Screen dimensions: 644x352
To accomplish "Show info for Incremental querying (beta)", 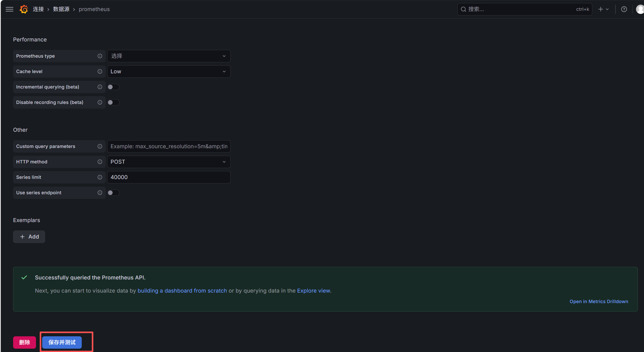I will click(100, 87).
